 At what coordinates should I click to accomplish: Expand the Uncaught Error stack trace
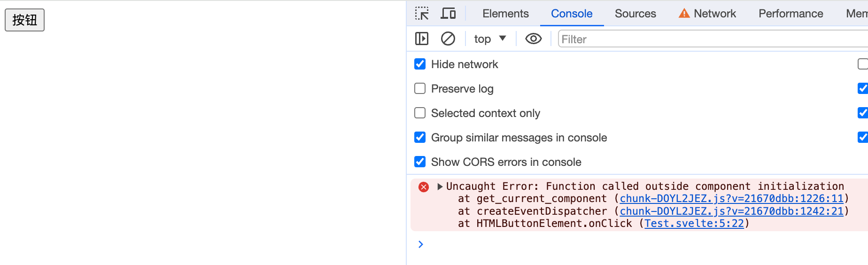click(440, 187)
